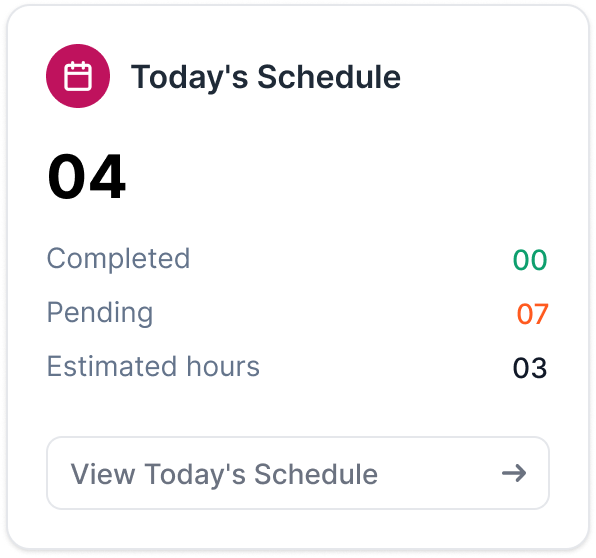Click the large 04 schedule count
This screenshot has height=558, width=596.
(86, 176)
